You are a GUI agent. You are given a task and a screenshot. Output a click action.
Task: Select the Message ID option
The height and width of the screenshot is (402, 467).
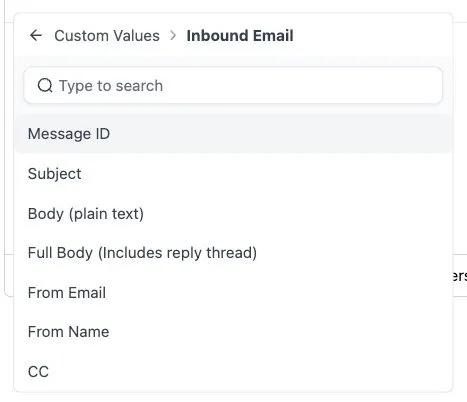(x=233, y=134)
